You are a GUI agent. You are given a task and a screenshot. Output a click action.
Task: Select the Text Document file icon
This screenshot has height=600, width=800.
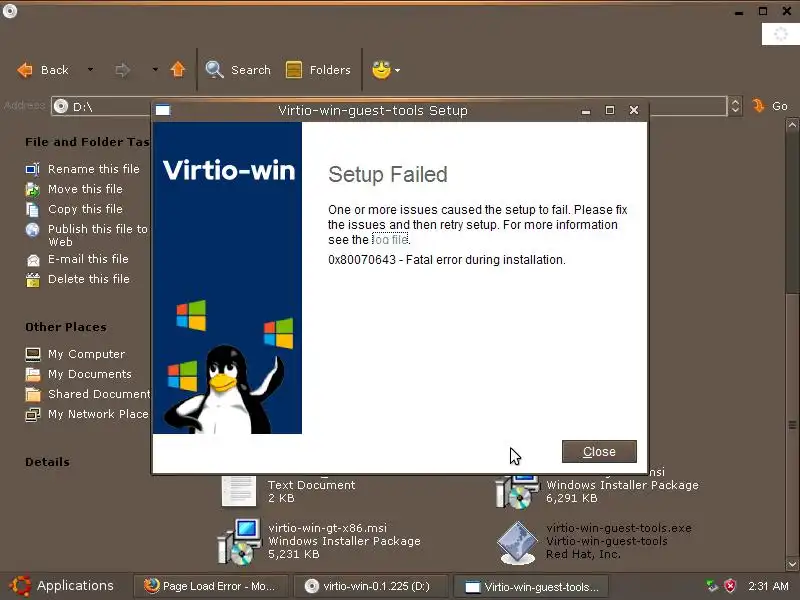(239, 490)
